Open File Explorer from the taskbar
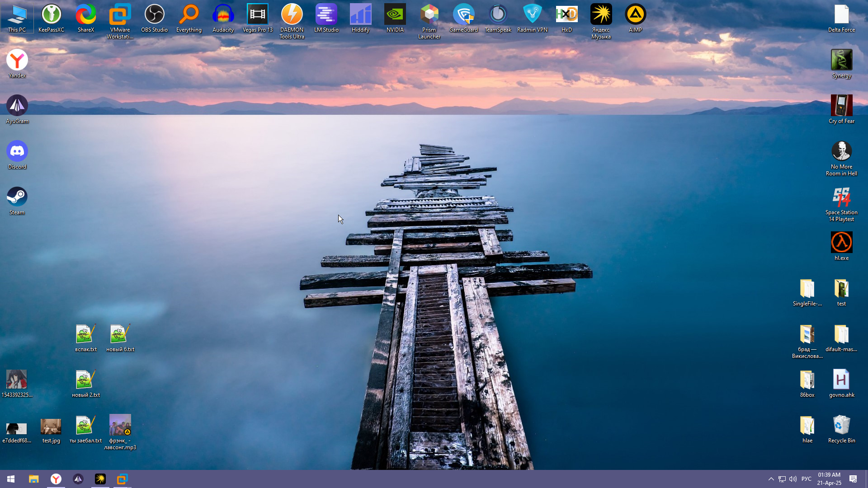Screen dimensions: 868x488 pos(34,479)
